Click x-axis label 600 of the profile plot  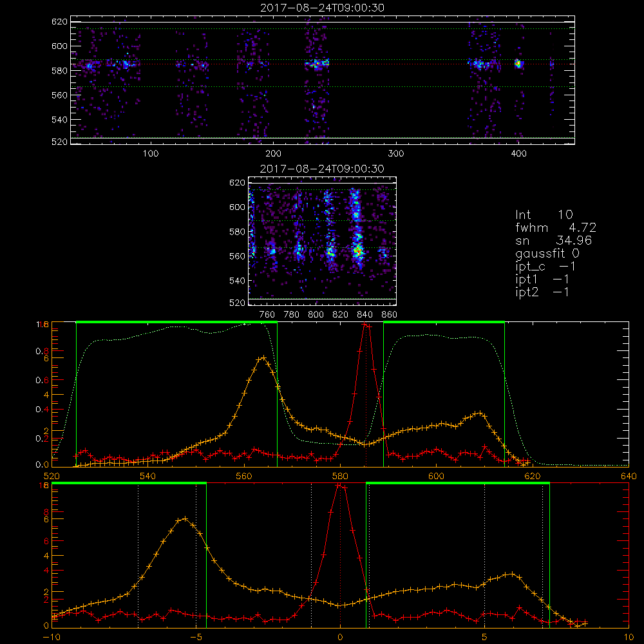436,476
